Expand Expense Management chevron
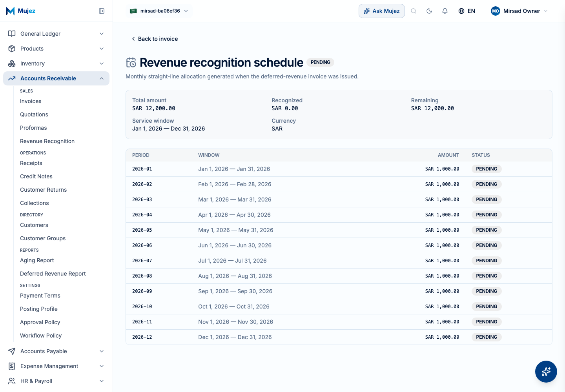Viewport: 565px width, 392px height. (x=102, y=366)
